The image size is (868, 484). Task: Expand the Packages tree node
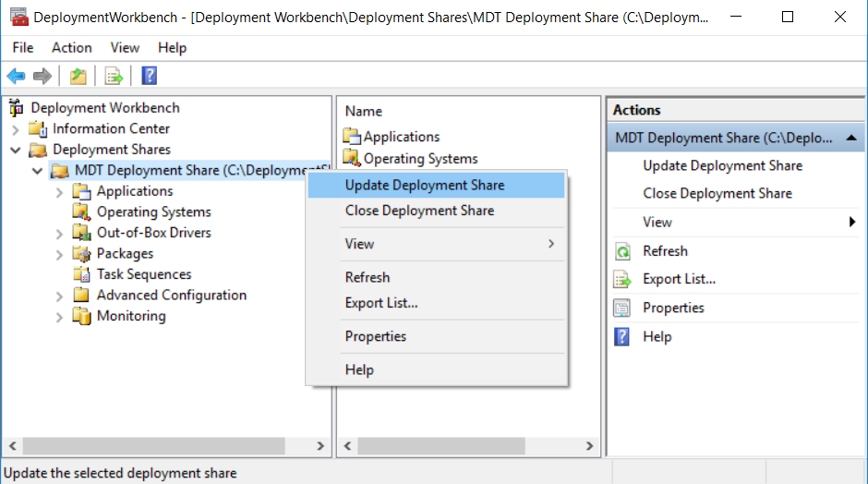(x=59, y=255)
